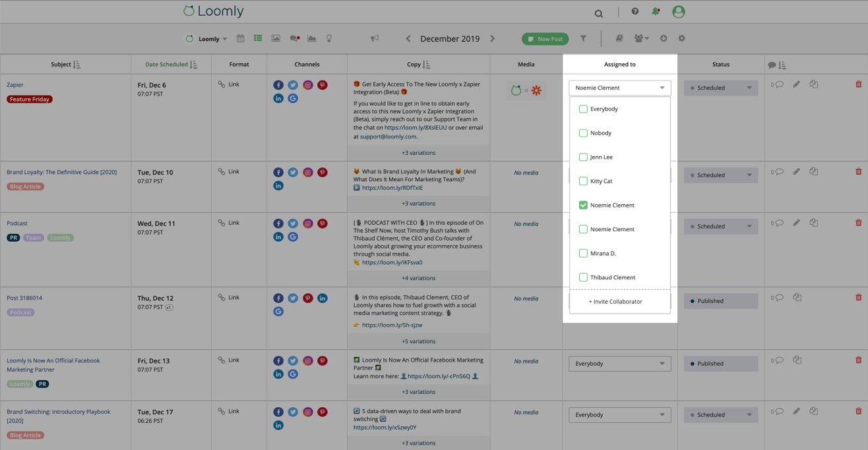Edit the Zapier post with pencil icon
The width and height of the screenshot is (868, 450).
click(797, 84)
